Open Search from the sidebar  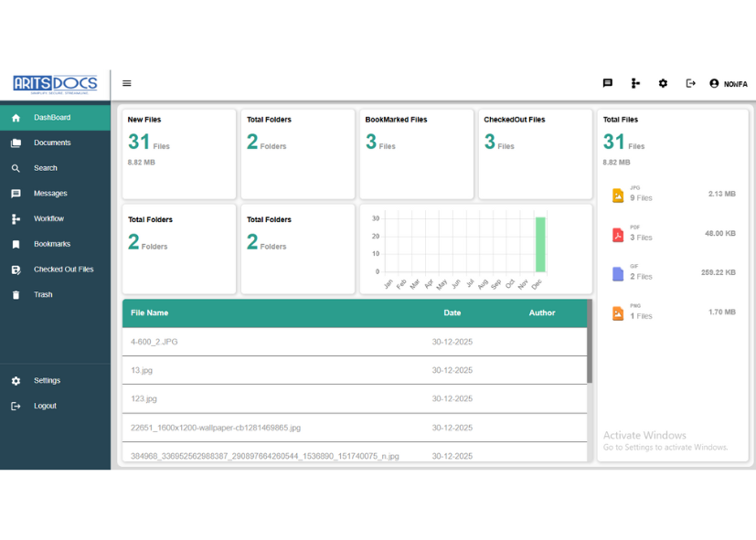pyautogui.click(x=46, y=168)
